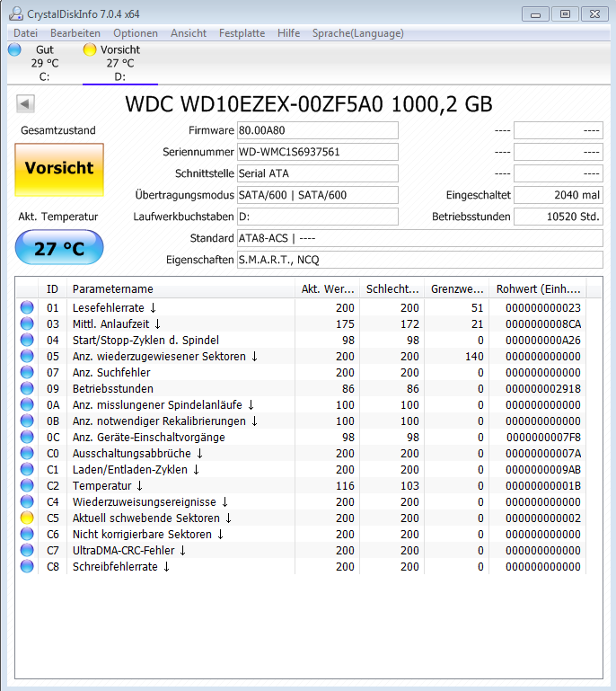616x691 pixels.
Task: Click status orb of Nicht korrigierbare Sektoren row
Action: point(27,534)
